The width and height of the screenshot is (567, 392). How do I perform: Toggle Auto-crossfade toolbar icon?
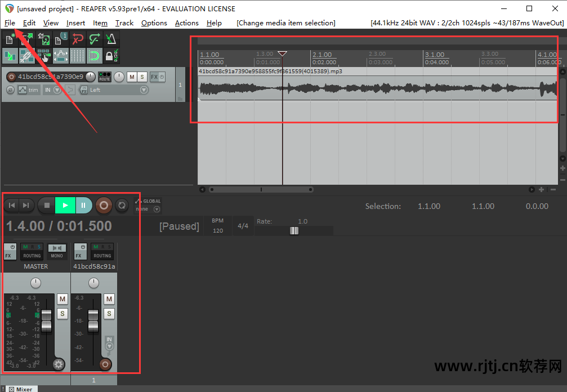point(10,56)
